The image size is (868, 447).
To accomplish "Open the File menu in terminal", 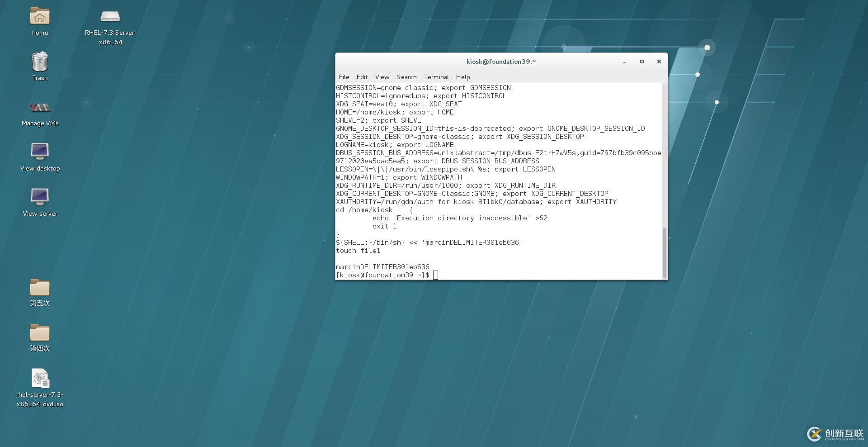I will [x=344, y=77].
